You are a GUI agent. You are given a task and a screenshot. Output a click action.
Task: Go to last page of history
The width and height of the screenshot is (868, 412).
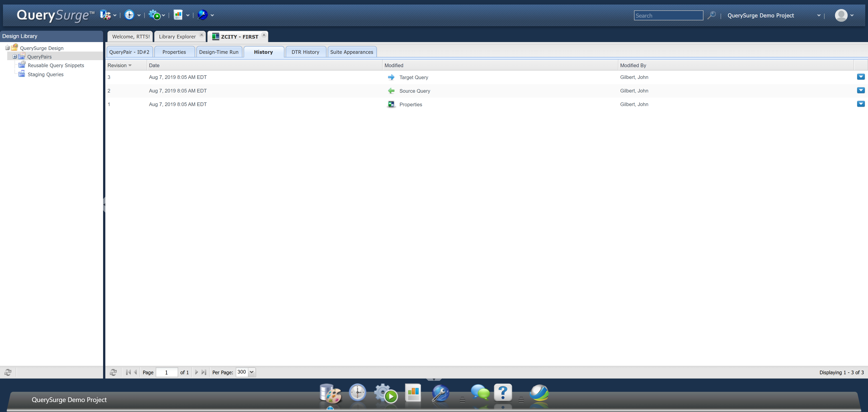pyautogui.click(x=204, y=372)
